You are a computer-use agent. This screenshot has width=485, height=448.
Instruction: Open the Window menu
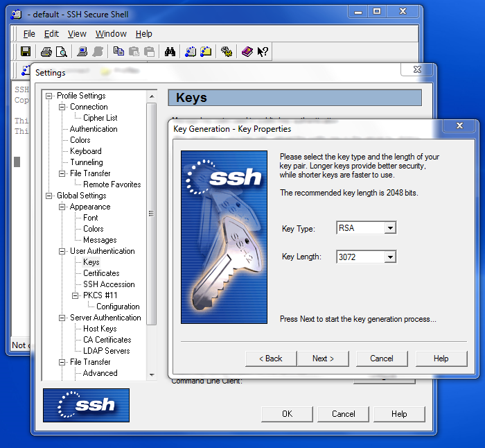111,34
